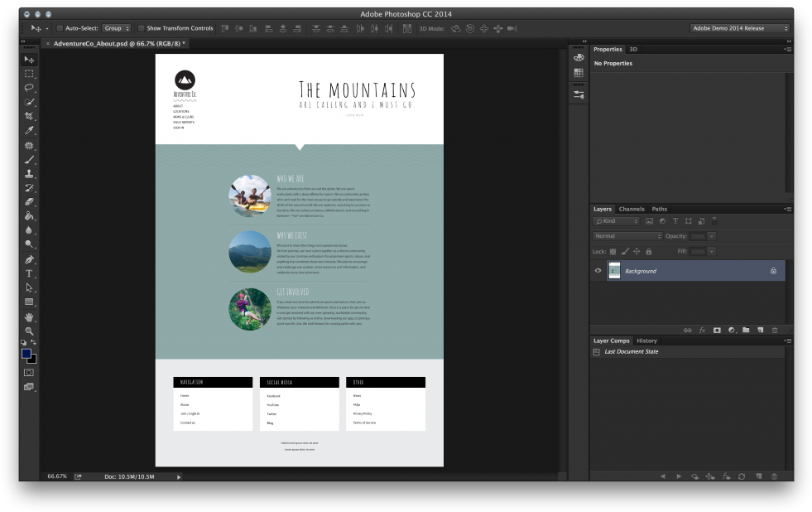The height and width of the screenshot is (512, 812).
Task: Select the Lasso tool
Action: 29,88
